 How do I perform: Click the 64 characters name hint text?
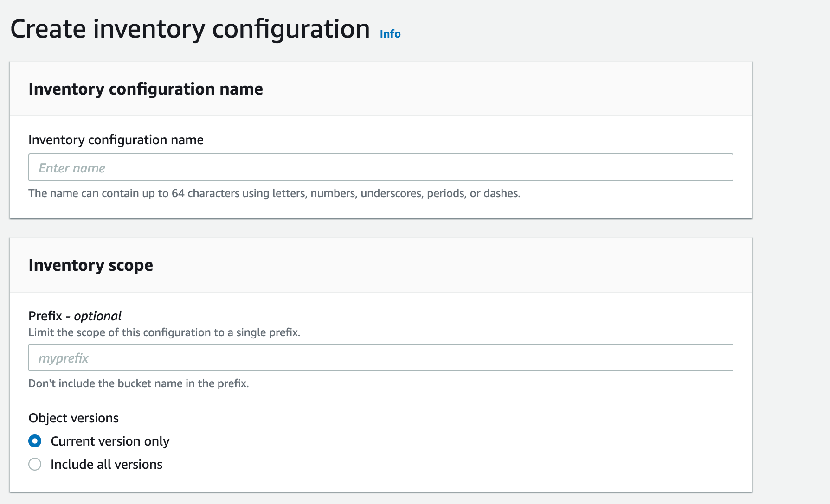pos(274,193)
